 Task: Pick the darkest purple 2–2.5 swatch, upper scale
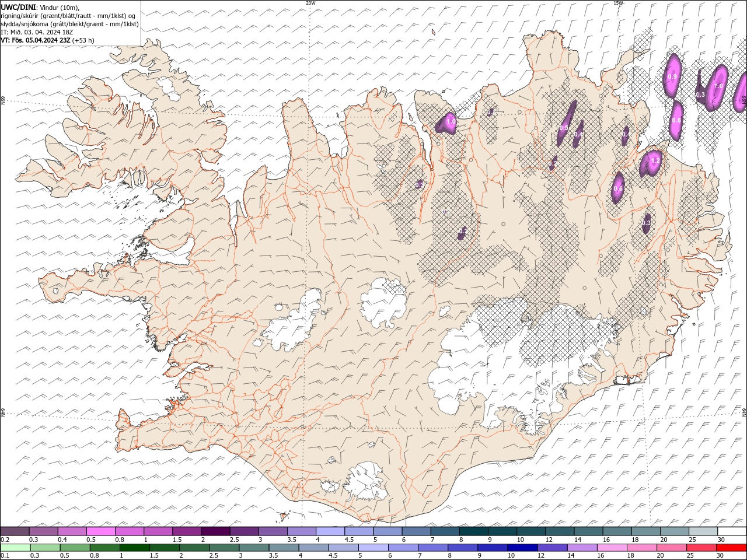215,531
